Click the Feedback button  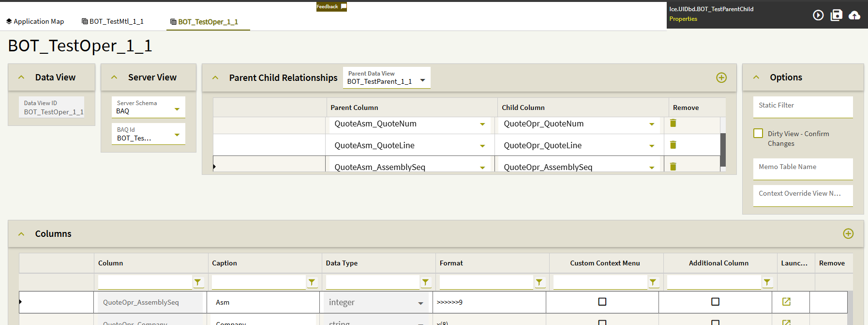(331, 7)
